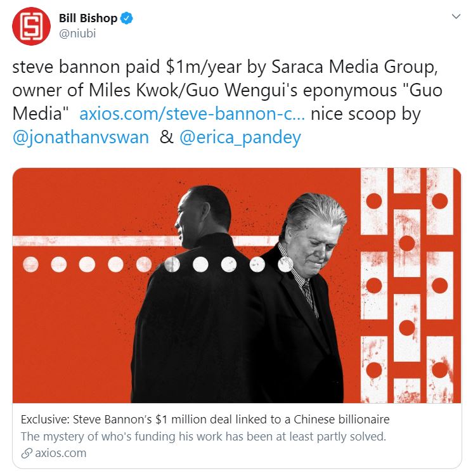Click the white horizontal stripe in the image
The height and width of the screenshot is (476, 473).
(x=146, y=241)
